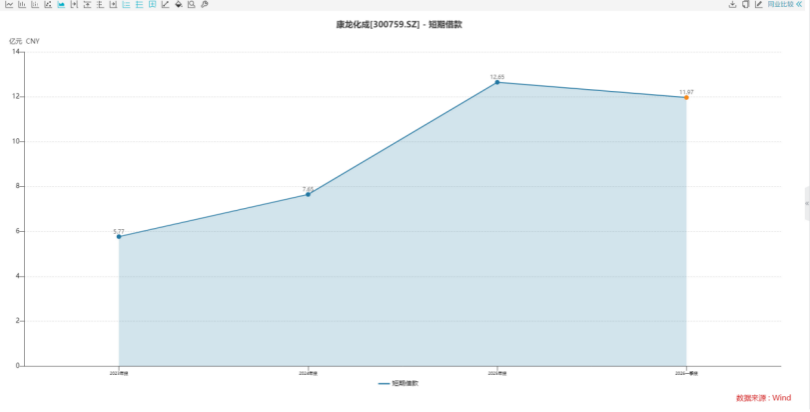
Task: Copy the chart with the copy icon
Action: (x=745, y=5)
